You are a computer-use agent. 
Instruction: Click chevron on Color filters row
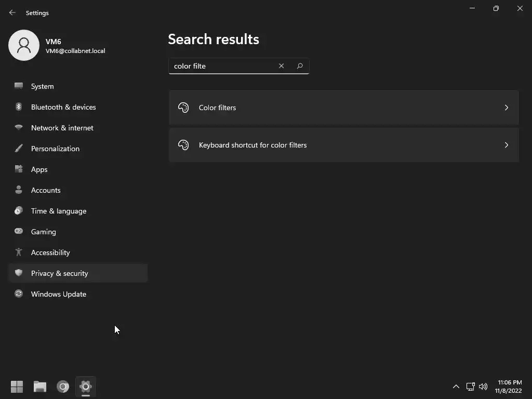[506, 108]
